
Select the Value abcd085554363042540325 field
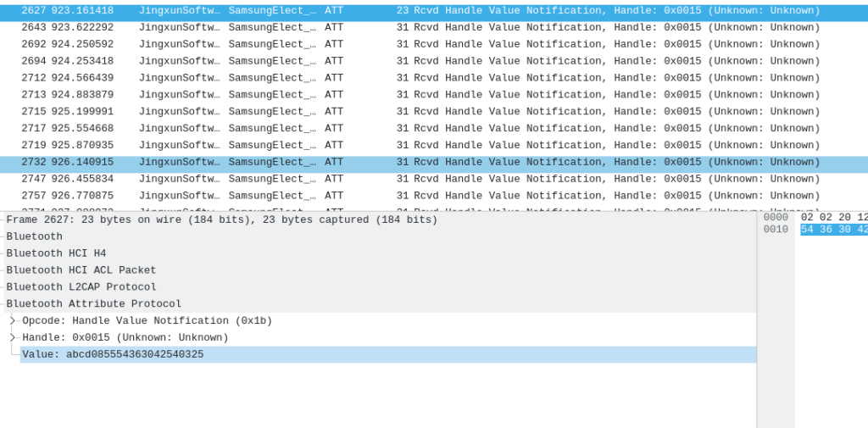(x=113, y=355)
